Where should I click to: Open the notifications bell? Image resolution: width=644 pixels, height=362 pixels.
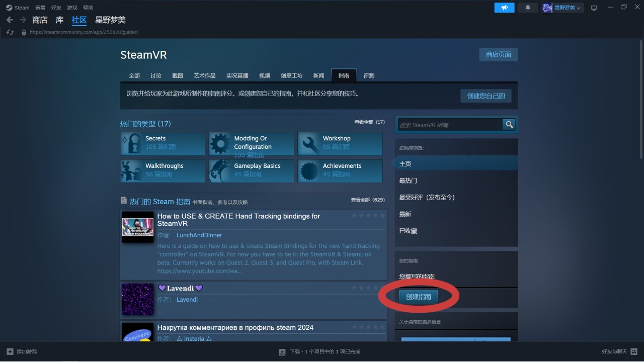pos(528,8)
